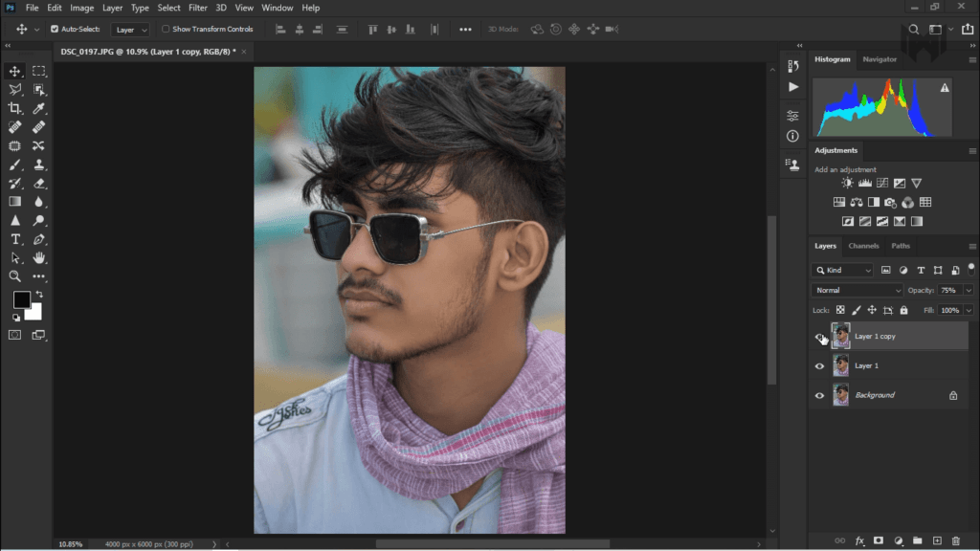
Task: Delete the selected layer
Action: tap(956, 541)
